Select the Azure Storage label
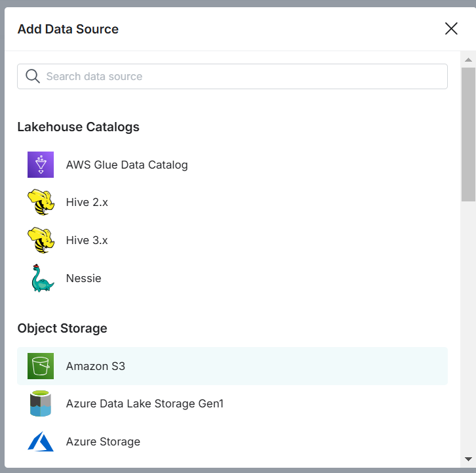The image size is (476, 473). pyautogui.click(x=103, y=442)
